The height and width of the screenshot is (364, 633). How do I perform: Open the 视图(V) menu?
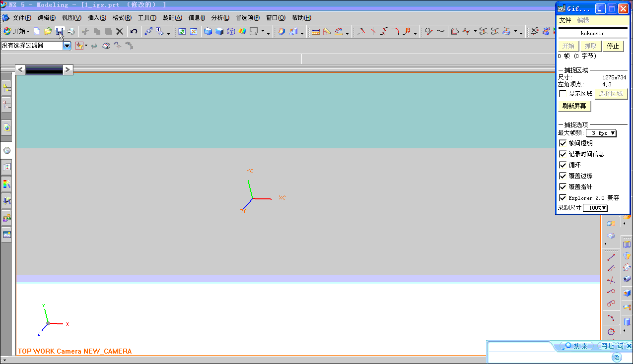[x=71, y=18]
